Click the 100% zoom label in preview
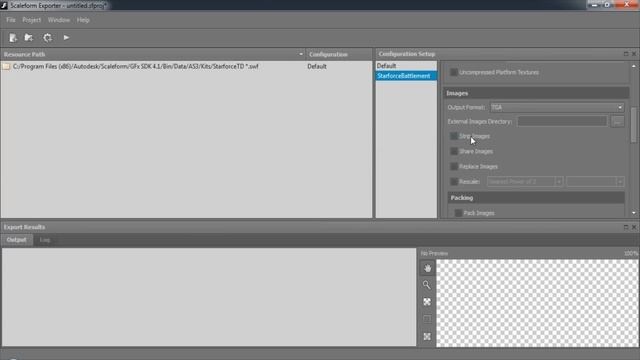The image size is (640, 360). pyautogui.click(x=631, y=253)
